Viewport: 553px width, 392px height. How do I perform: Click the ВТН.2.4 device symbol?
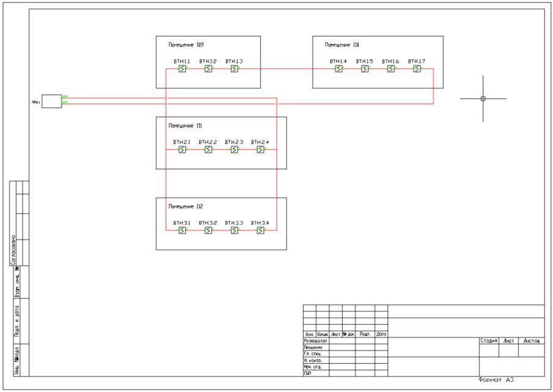pyautogui.click(x=260, y=150)
